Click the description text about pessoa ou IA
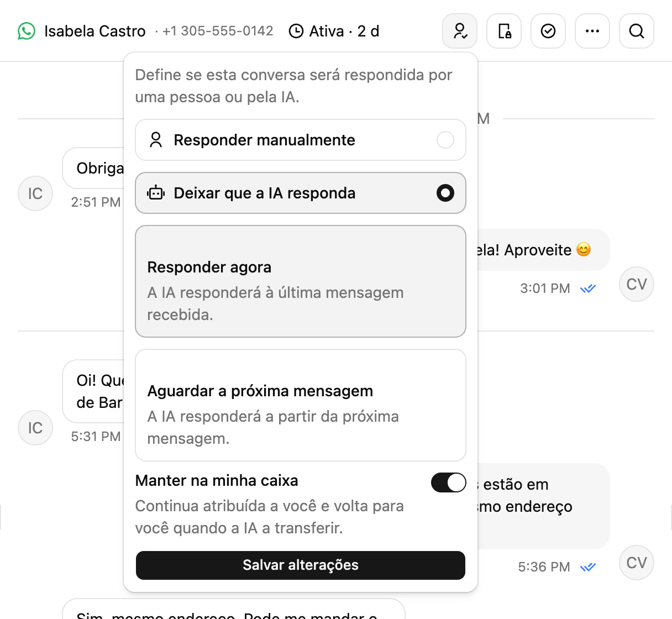The width and height of the screenshot is (672, 619). [294, 86]
